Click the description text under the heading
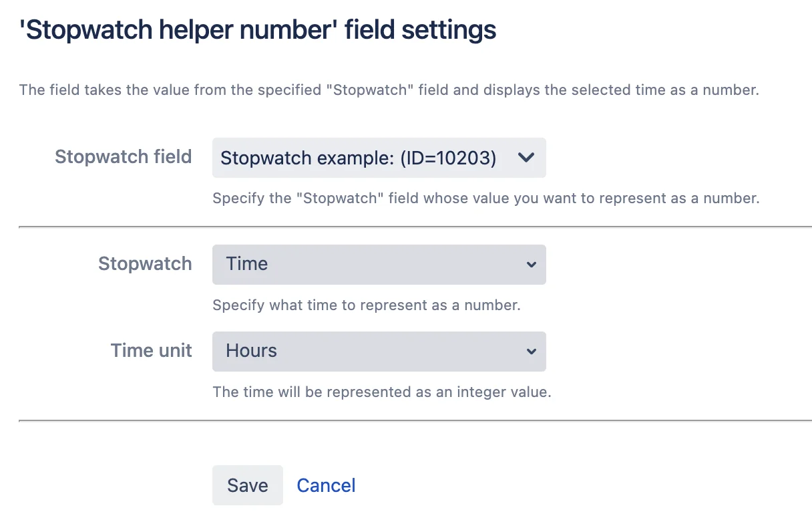 389,90
